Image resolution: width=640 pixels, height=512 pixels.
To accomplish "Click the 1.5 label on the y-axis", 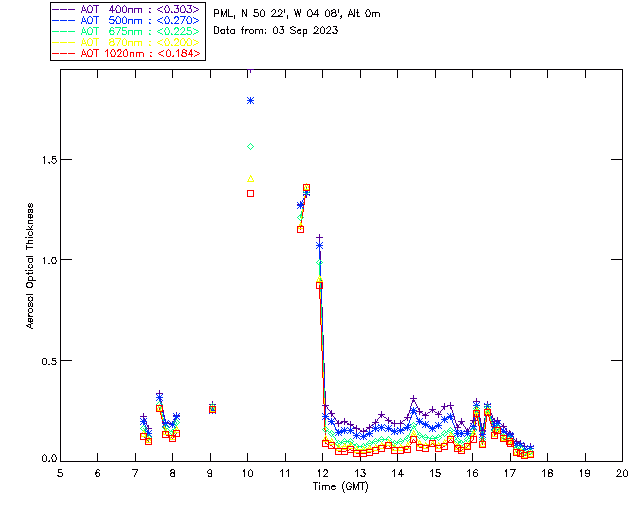I will pos(49,160).
